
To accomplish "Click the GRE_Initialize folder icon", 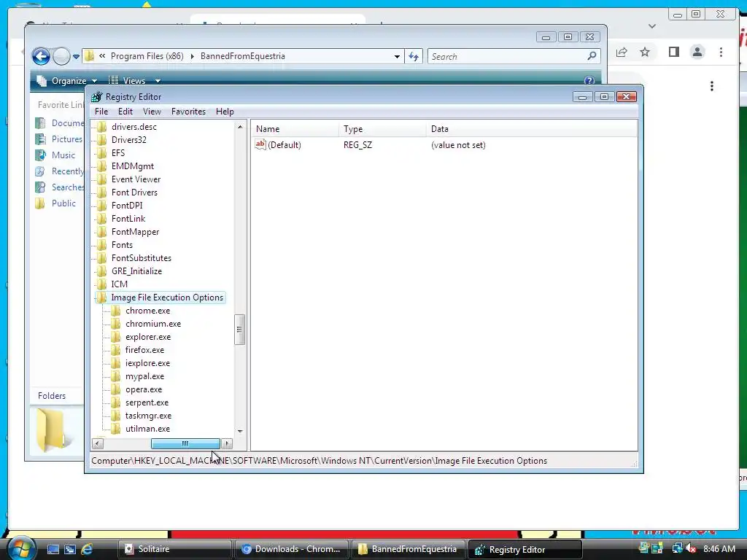I will tap(101, 271).
